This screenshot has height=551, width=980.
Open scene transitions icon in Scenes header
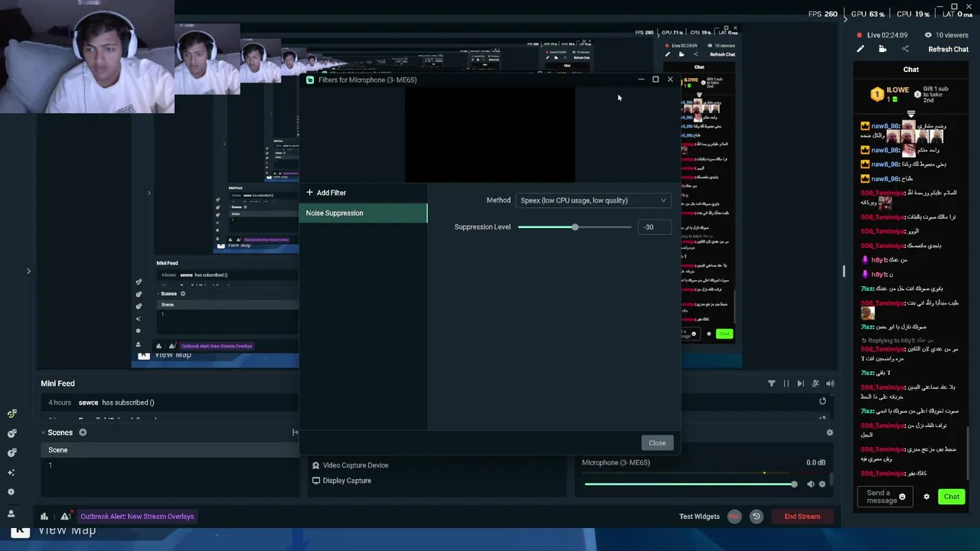click(x=296, y=432)
